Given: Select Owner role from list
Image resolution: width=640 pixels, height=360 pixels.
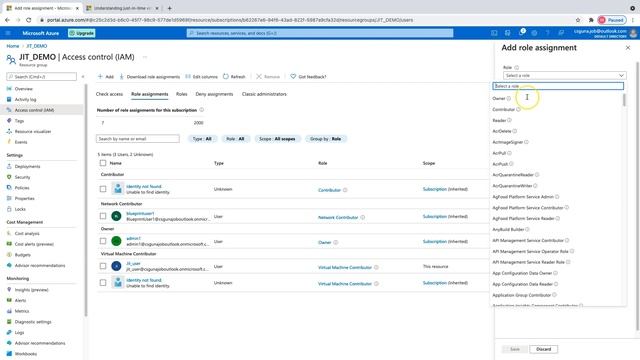Looking at the screenshot, I should point(499,98).
